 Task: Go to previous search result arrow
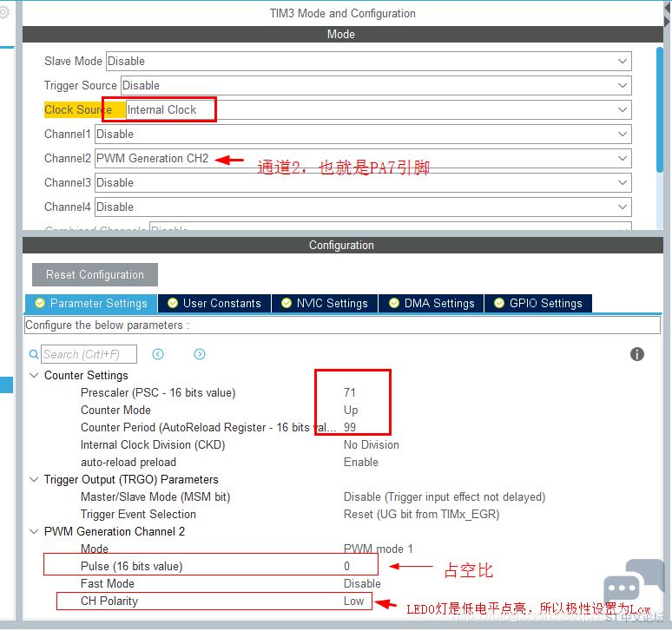158,354
